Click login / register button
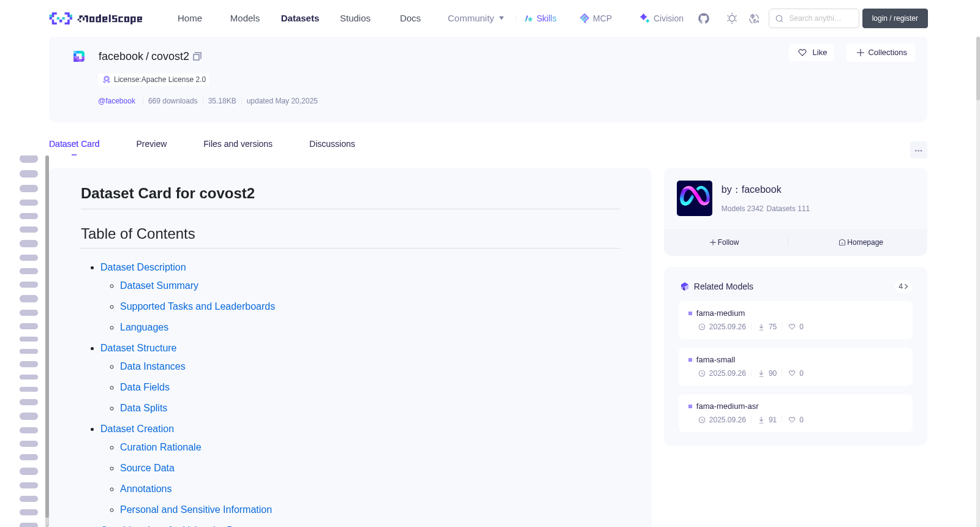 pyautogui.click(x=895, y=18)
